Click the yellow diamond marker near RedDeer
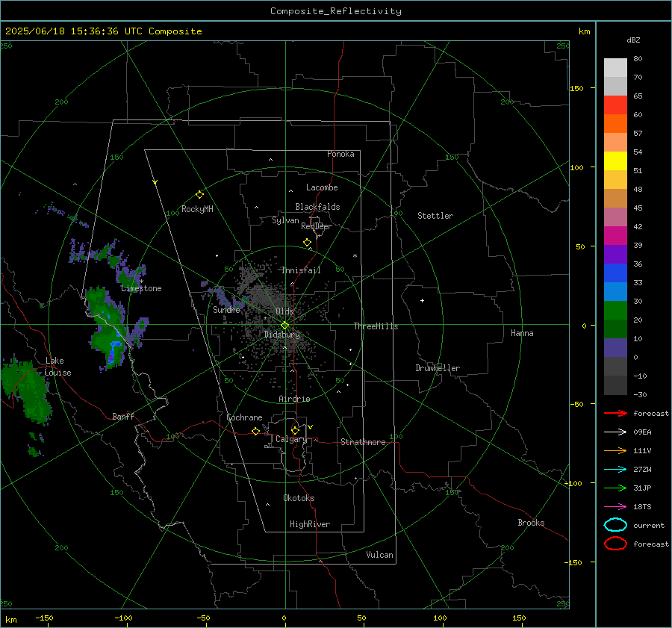This screenshot has height=628, width=672. (x=307, y=243)
